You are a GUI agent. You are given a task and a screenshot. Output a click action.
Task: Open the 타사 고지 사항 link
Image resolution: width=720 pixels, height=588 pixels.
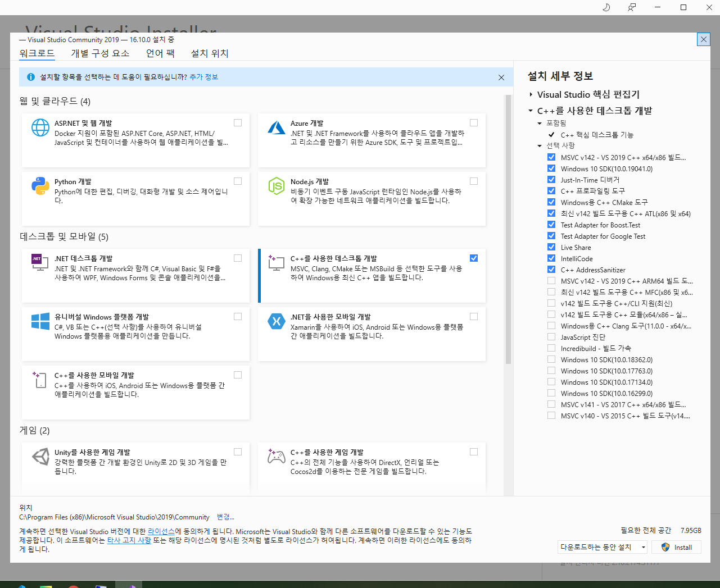[129, 540]
